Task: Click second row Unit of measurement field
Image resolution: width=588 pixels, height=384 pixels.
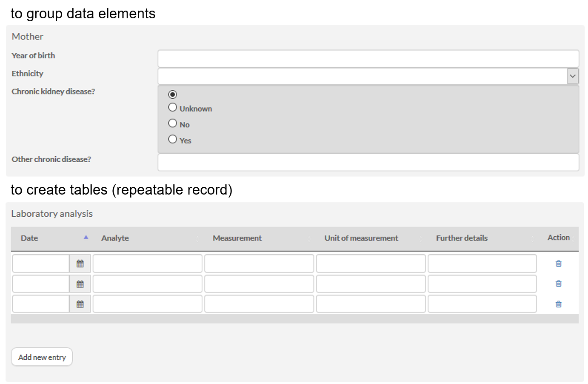Action: [371, 284]
